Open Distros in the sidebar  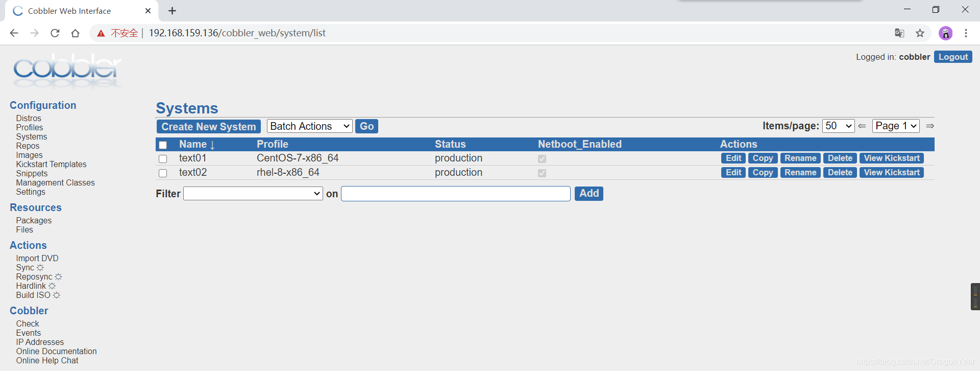click(x=29, y=118)
